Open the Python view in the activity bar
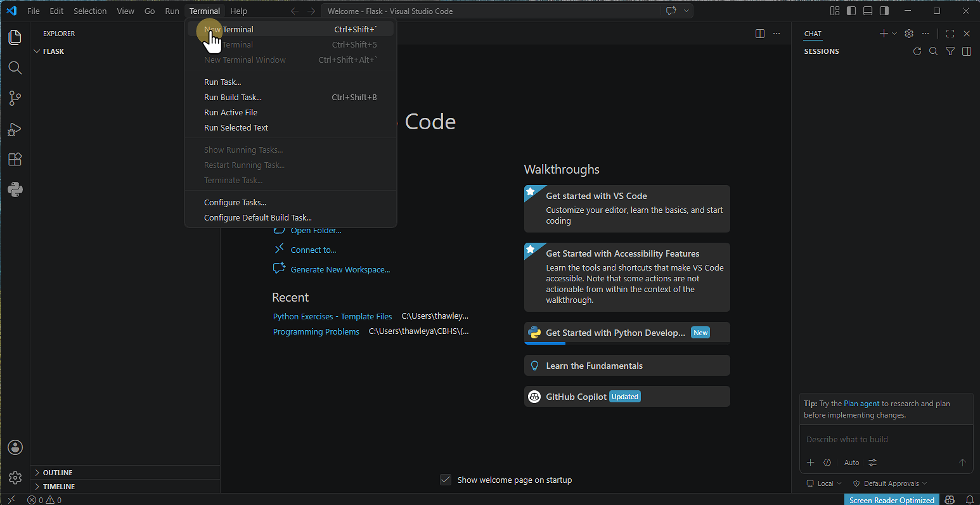 (x=15, y=189)
